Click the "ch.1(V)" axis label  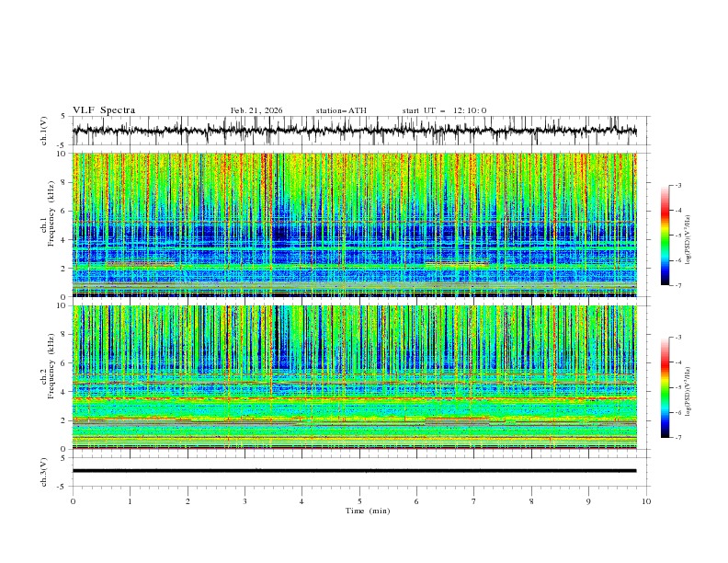click(44, 131)
